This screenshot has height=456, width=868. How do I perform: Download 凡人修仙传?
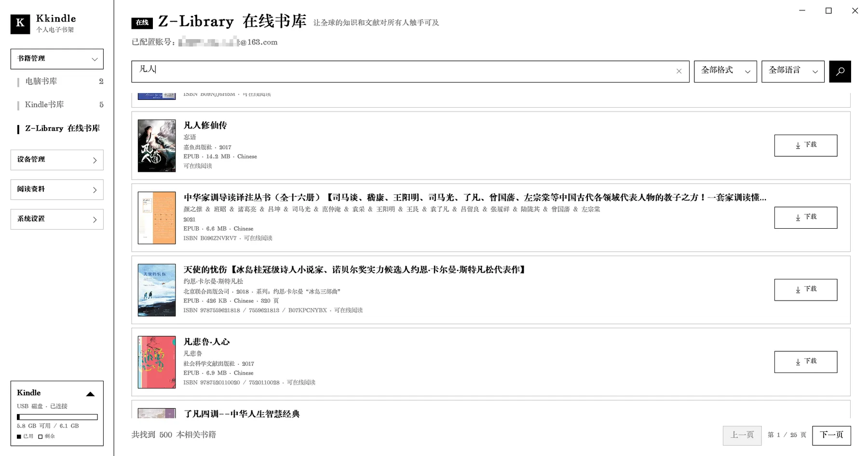click(x=806, y=145)
